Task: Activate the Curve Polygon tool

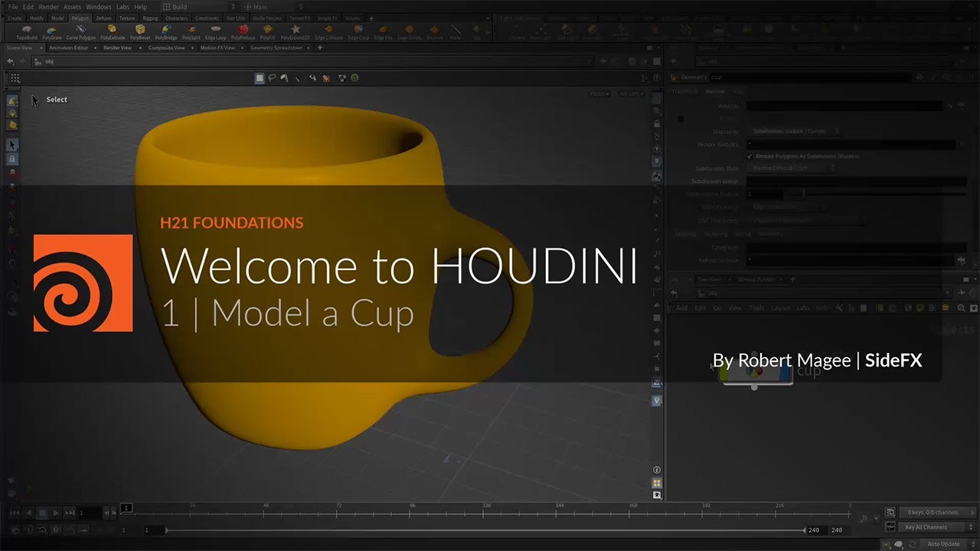Action: tap(81, 32)
